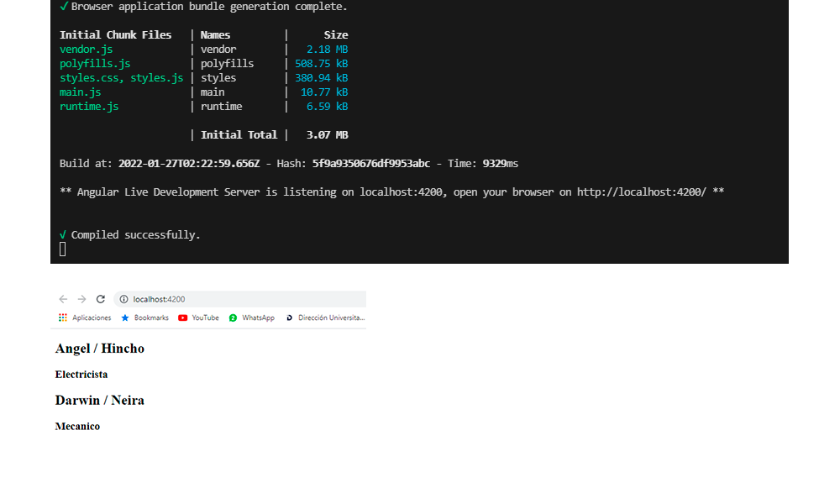Reload the localhost page
Viewport: 840px width, 504px height.
(x=100, y=299)
